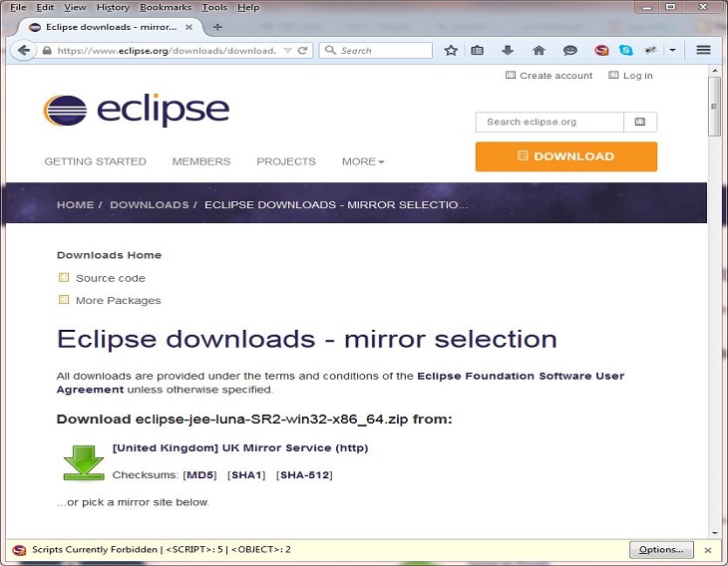
Task: Open the MD5 checksum link
Action: (200, 475)
